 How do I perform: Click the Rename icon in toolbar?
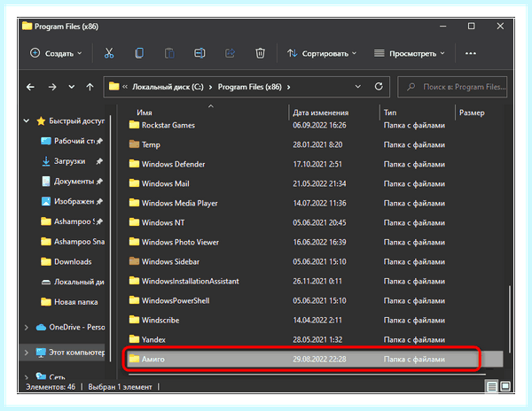(199, 53)
